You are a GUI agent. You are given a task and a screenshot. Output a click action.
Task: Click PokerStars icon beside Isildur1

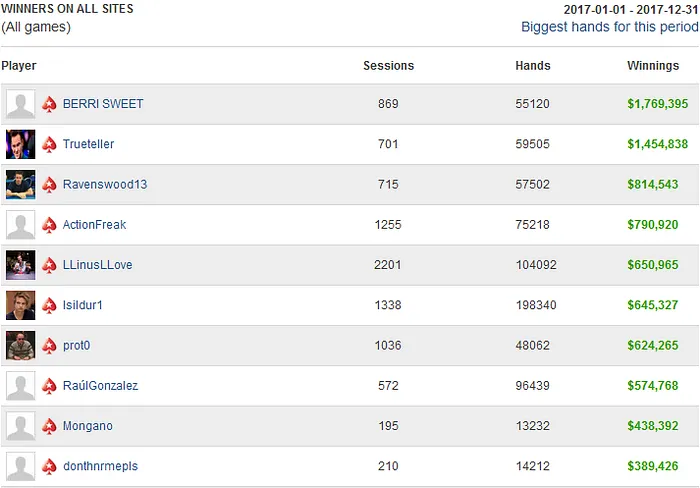coord(50,305)
